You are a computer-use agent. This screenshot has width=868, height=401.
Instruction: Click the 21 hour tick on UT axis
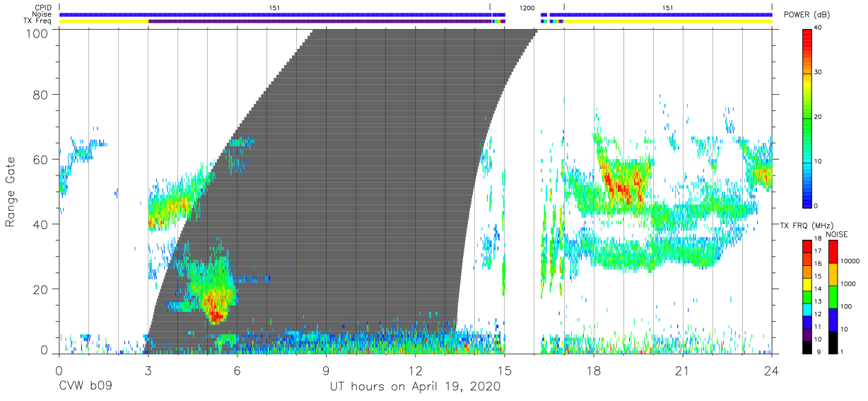point(683,370)
